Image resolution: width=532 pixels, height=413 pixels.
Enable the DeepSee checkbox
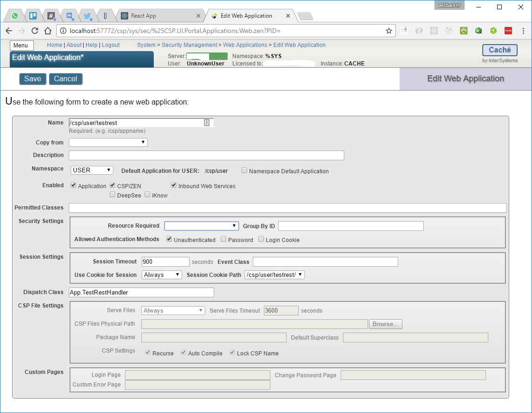pos(112,195)
